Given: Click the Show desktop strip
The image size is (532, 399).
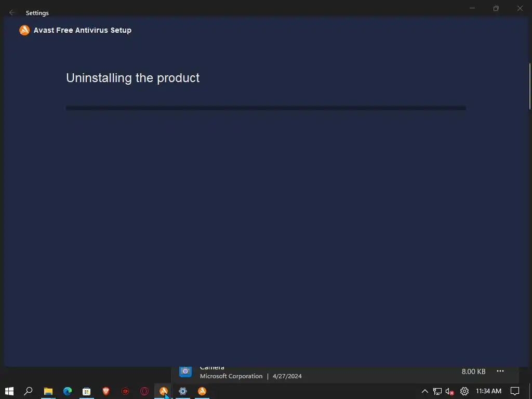Looking at the screenshot, I should point(530,391).
